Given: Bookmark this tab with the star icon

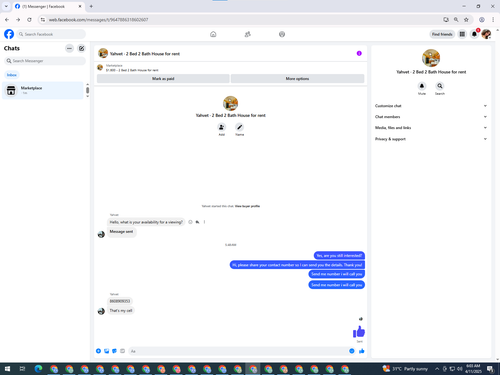Looking at the screenshot, I should coord(466,20).
